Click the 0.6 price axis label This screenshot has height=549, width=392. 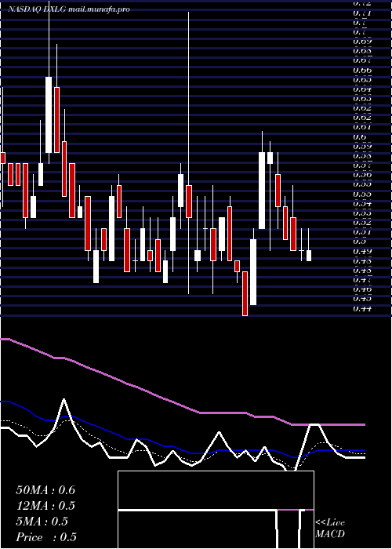point(359,137)
